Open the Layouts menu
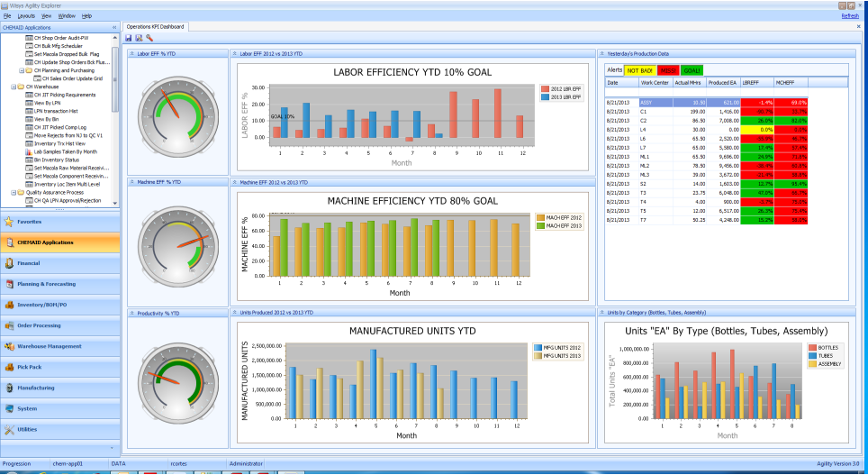This screenshot has height=475, width=868. point(26,16)
